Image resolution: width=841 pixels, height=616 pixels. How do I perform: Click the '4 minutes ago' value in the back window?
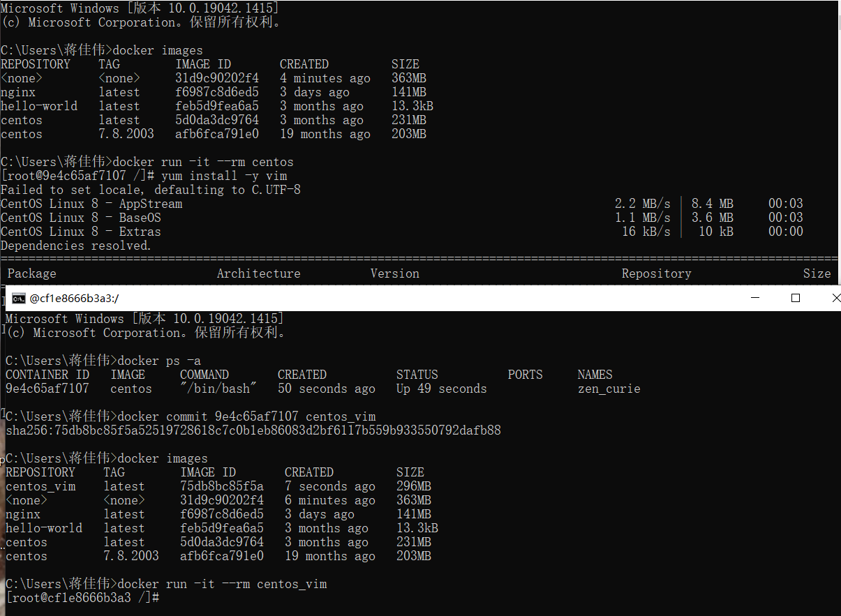pyautogui.click(x=325, y=78)
